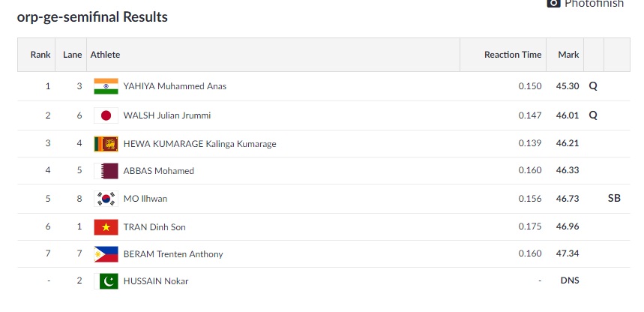Open the Photofinish link
The image size is (644, 312).
coord(594,4)
